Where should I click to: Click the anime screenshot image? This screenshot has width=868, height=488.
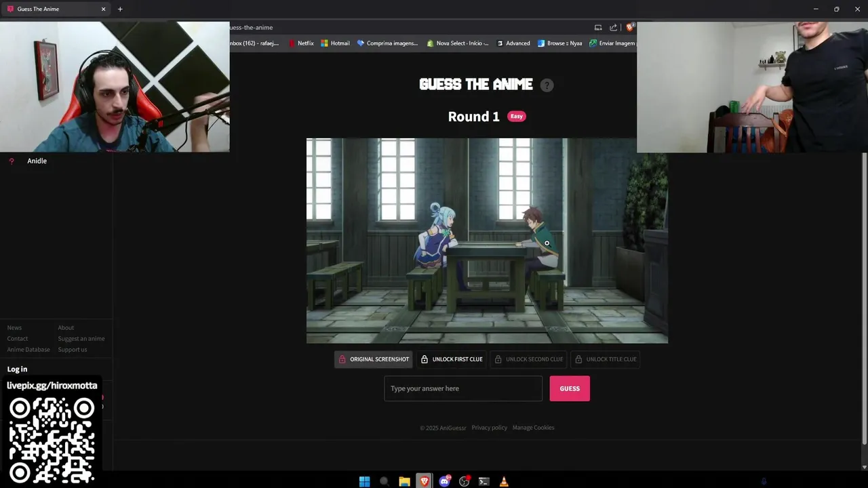click(487, 241)
